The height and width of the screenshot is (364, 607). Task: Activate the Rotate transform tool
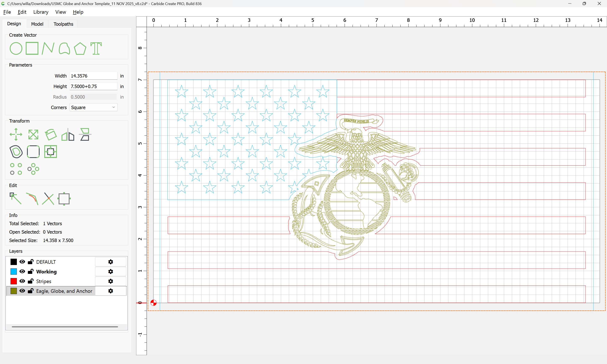(x=51, y=134)
